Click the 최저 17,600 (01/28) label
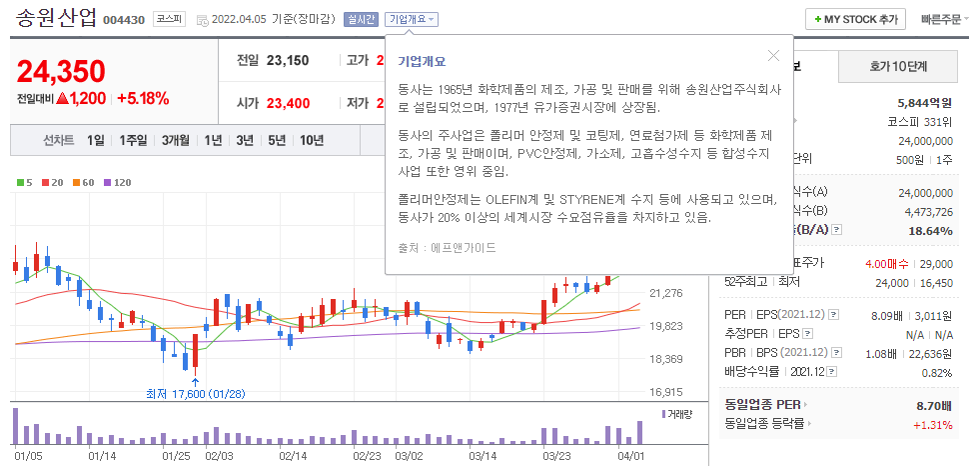The width and height of the screenshot is (980, 466). (195, 394)
